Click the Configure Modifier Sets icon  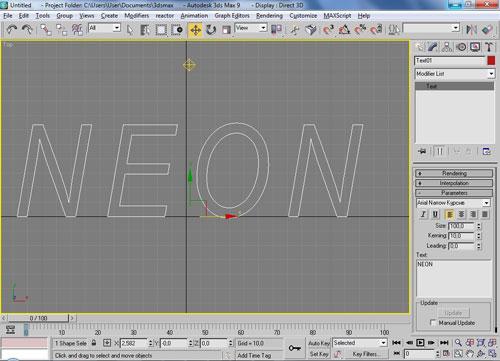(x=487, y=151)
